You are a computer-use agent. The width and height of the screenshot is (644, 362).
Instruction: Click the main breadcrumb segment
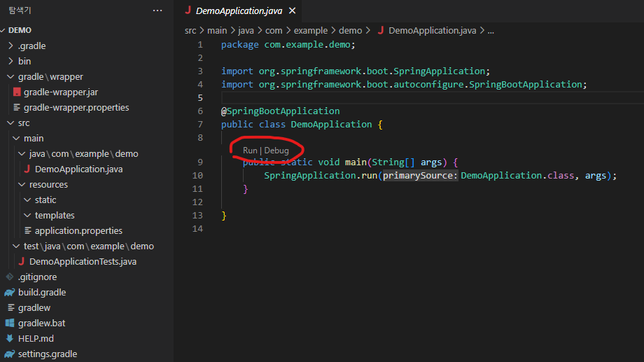pyautogui.click(x=217, y=30)
